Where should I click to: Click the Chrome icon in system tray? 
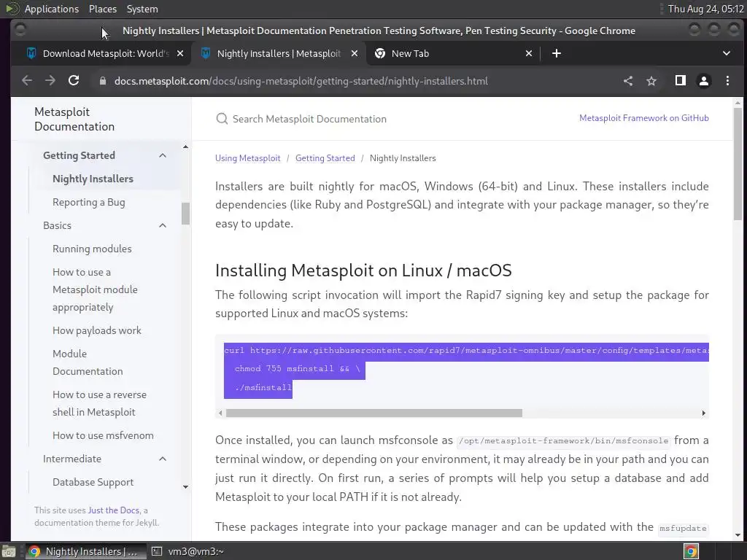click(691, 551)
